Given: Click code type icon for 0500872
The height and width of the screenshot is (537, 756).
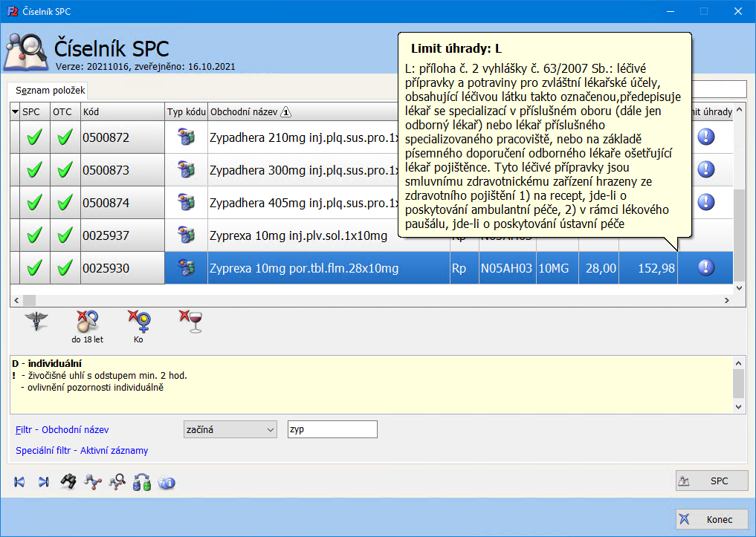Looking at the screenshot, I should point(186,137).
